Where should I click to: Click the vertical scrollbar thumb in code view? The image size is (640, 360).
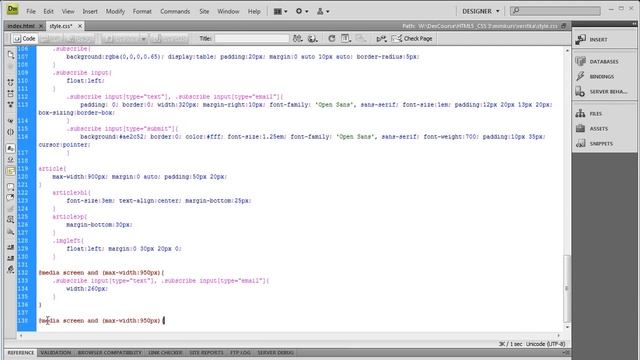coord(567,288)
